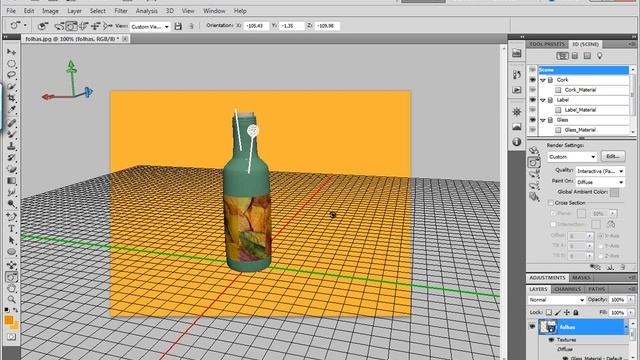This screenshot has width=640, height=360.
Task: Select the Horizontal Type tool
Action: 11,229
